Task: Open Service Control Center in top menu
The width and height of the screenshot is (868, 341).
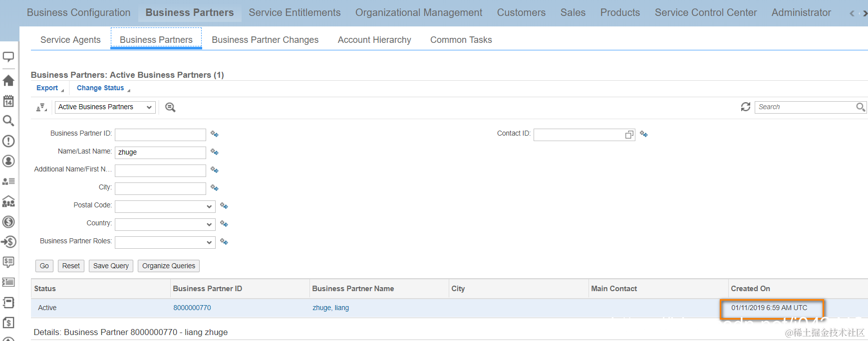Action: point(706,12)
